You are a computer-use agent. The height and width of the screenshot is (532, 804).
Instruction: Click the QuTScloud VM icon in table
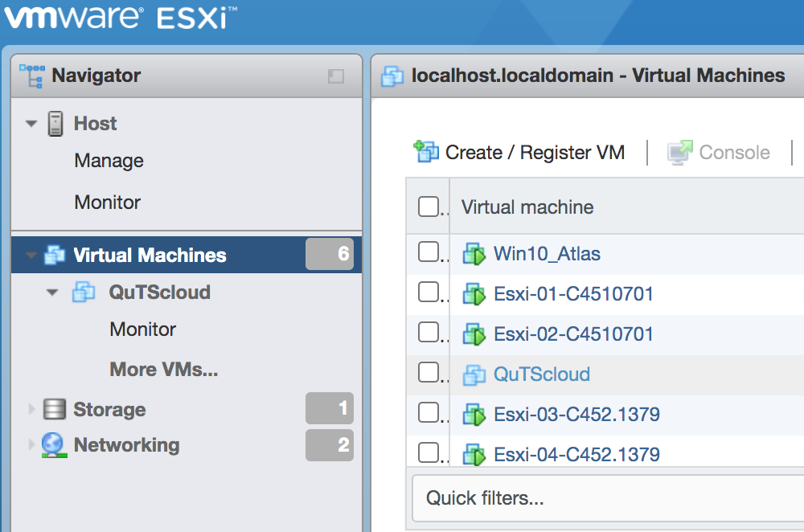coord(474,374)
